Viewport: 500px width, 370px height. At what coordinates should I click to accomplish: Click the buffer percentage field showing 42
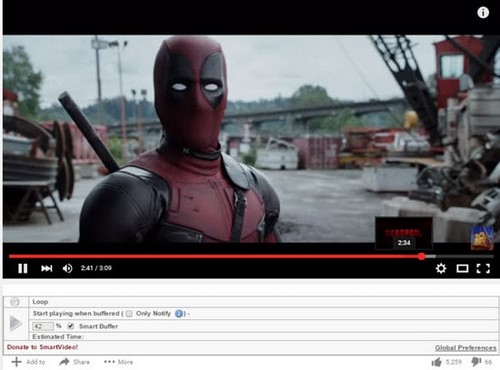coord(43,326)
